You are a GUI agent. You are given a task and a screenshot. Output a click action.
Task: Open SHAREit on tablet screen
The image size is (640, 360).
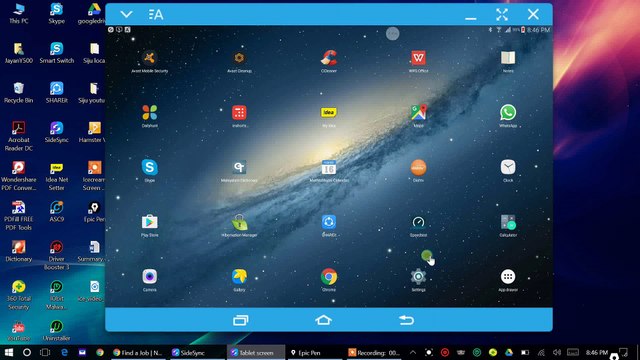point(329,222)
